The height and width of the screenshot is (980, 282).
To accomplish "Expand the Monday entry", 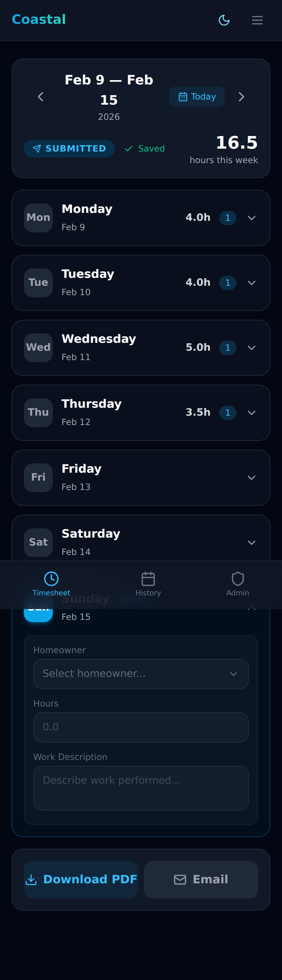I will coord(141,218).
